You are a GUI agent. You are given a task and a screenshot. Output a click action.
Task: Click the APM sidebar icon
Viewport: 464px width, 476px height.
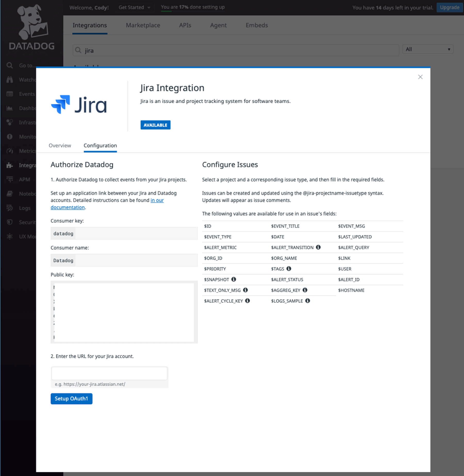click(10, 179)
